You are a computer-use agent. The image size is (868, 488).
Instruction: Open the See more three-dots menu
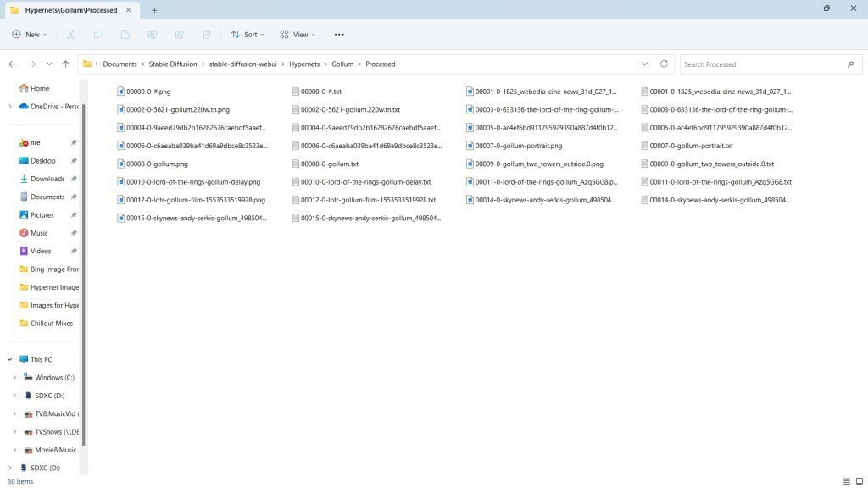point(339,35)
